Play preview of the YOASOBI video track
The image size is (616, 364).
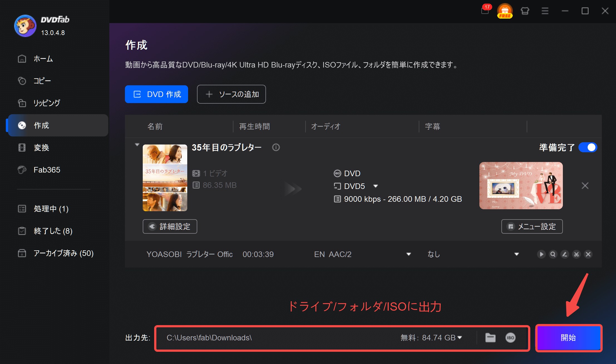[x=541, y=254]
